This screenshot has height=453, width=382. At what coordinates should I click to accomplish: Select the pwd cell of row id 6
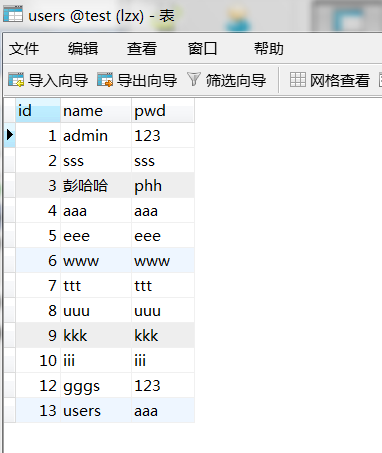163,260
